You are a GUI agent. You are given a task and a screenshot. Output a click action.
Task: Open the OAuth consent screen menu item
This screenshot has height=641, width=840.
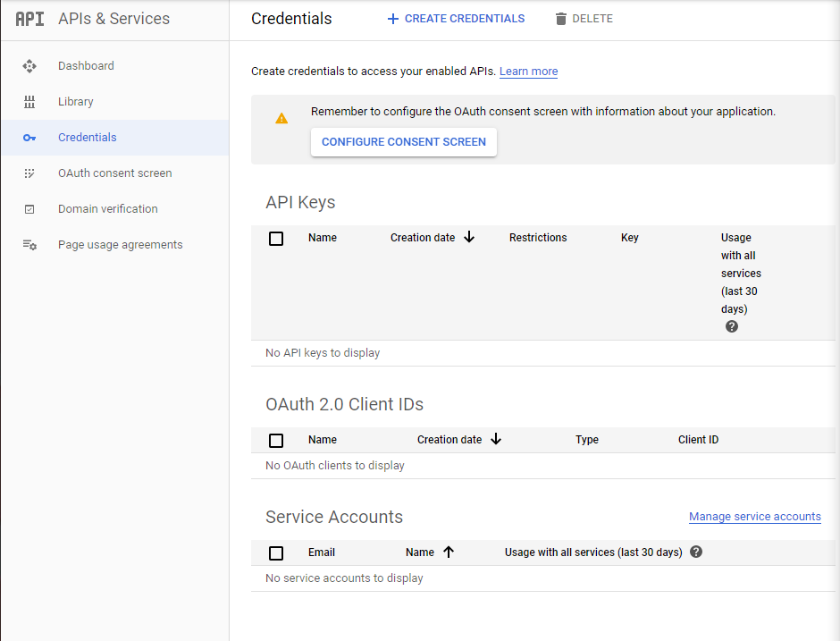114,173
